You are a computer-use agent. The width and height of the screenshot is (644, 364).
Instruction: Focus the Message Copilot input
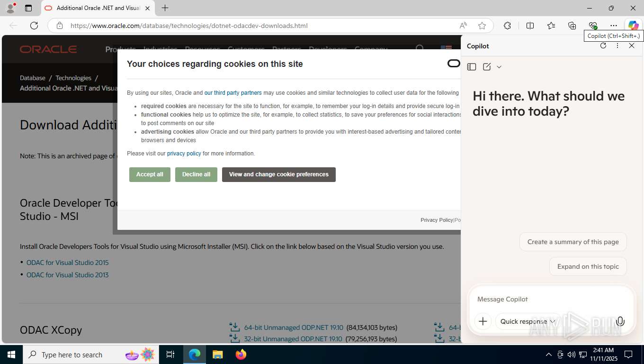(x=551, y=299)
